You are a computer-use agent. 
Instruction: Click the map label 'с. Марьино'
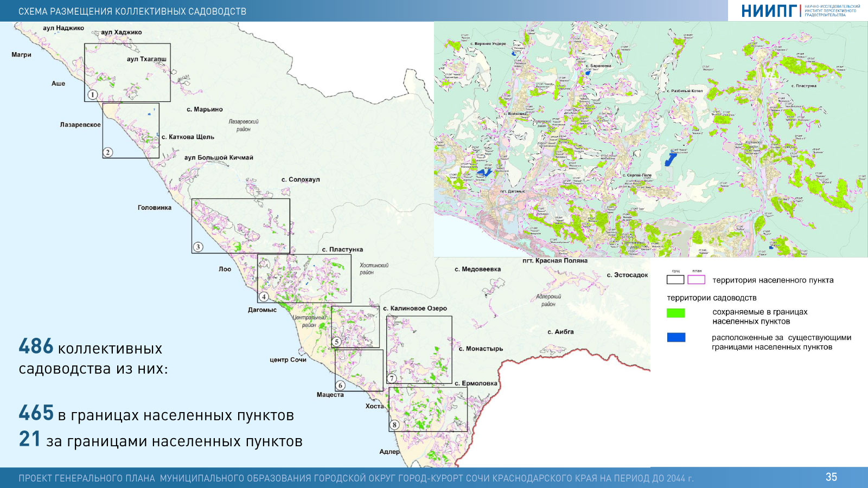click(x=205, y=110)
